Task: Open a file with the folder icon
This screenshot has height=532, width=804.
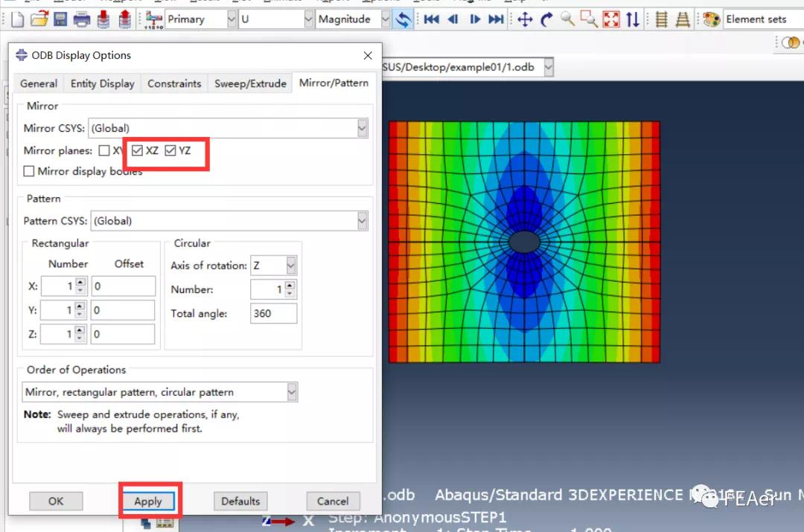Action: [x=39, y=19]
